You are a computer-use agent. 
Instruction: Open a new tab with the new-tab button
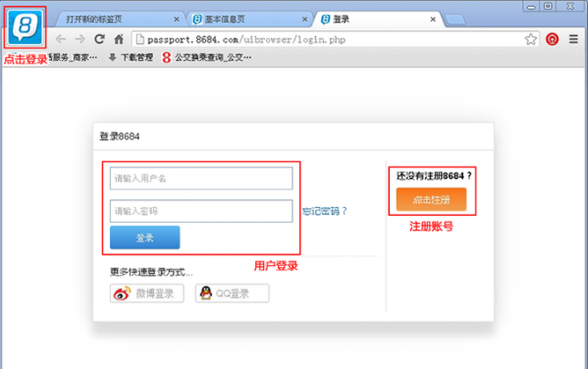[x=455, y=20]
